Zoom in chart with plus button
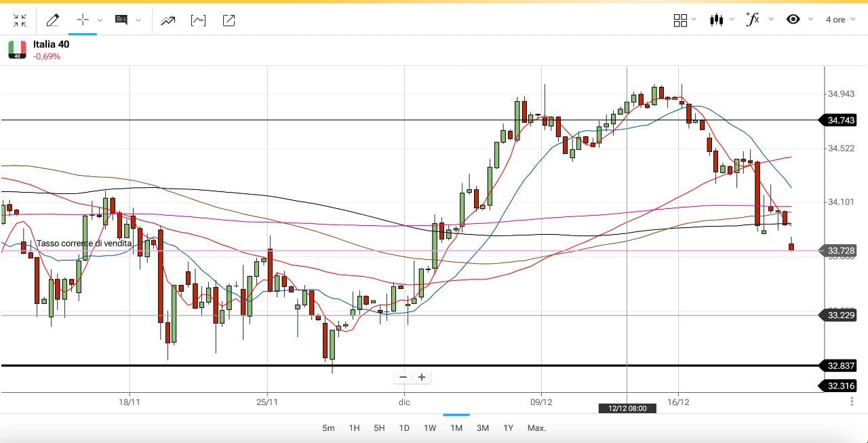Screen dimensions: 868x443 click(x=422, y=377)
